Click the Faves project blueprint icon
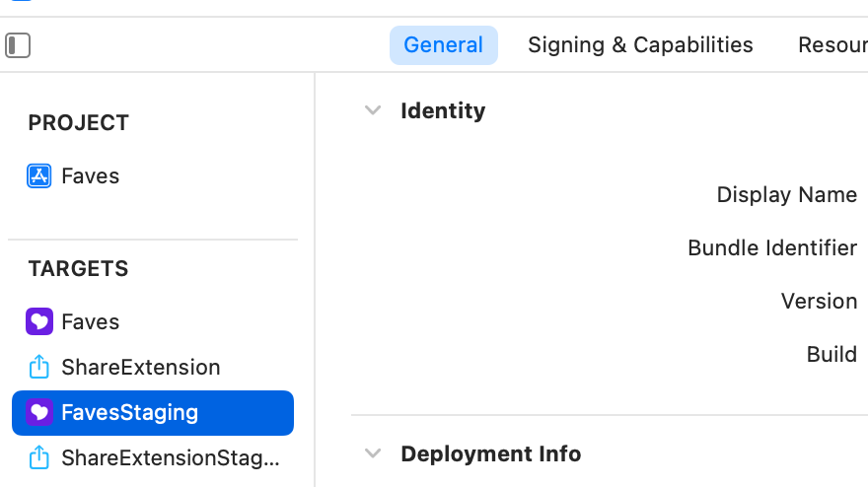 pyautogui.click(x=38, y=176)
